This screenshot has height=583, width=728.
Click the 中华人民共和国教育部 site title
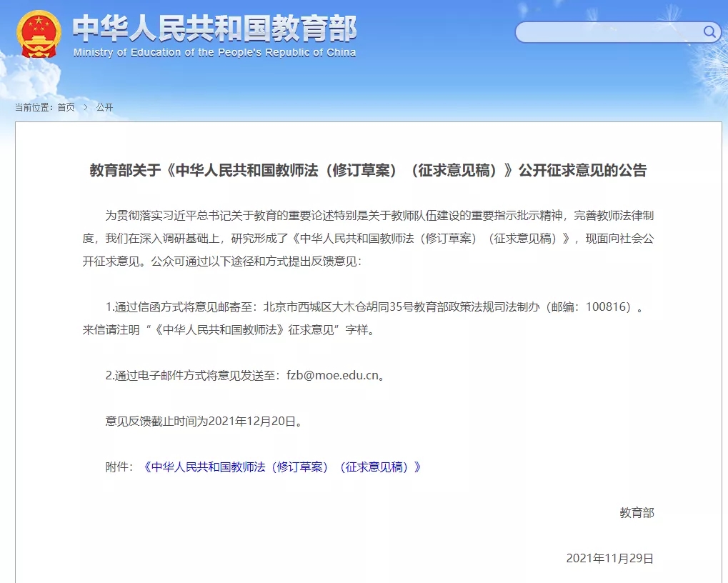214,28
